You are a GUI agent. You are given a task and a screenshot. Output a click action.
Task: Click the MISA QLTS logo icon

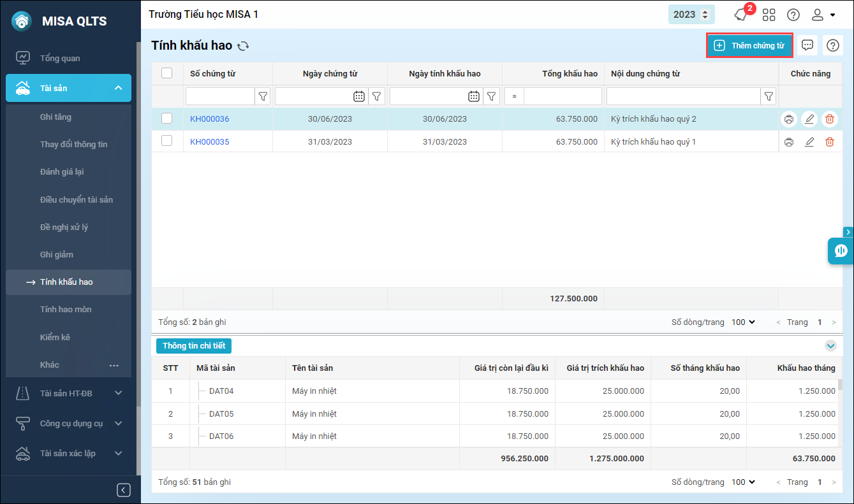22,21
